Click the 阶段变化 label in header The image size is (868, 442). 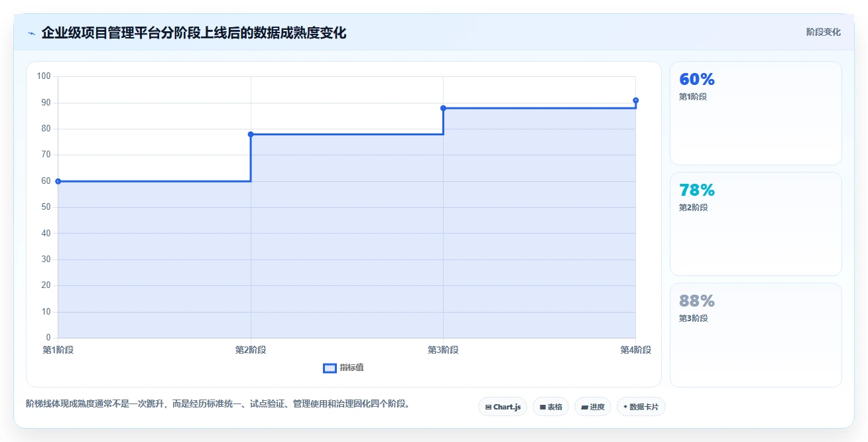tap(824, 32)
